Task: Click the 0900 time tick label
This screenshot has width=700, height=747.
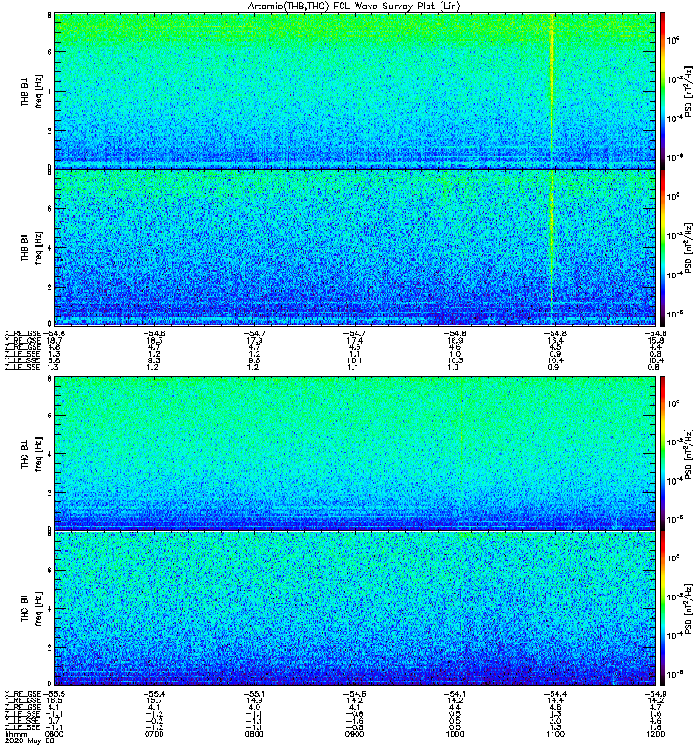Action: point(355,734)
